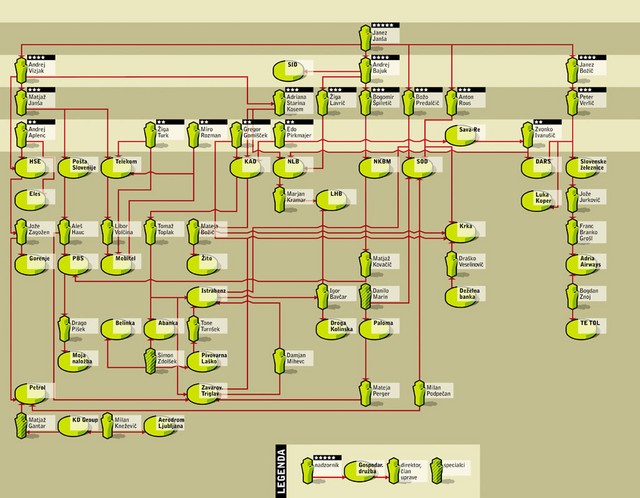
Task: Select the 'Slovenske železnice' label
Action: coord(593,165)
